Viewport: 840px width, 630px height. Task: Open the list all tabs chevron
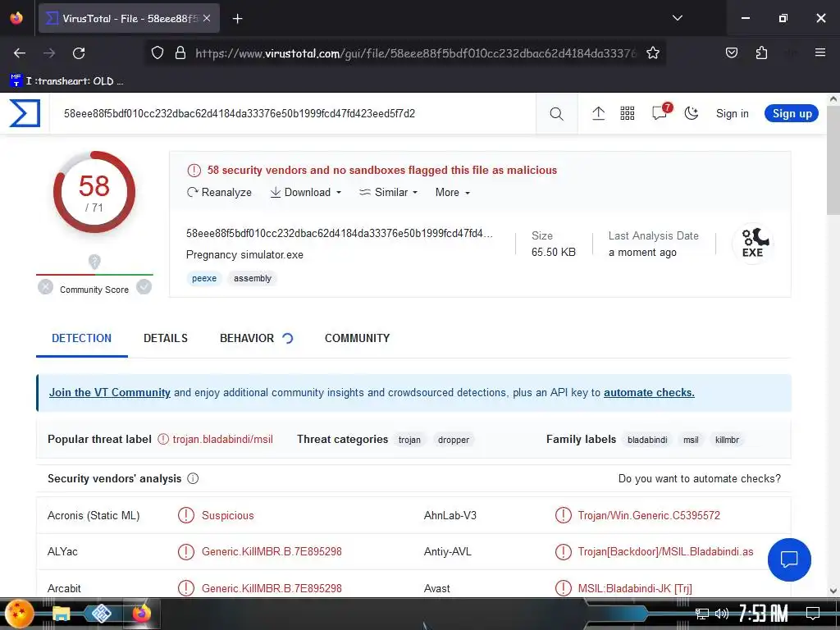tap(677, 18)
